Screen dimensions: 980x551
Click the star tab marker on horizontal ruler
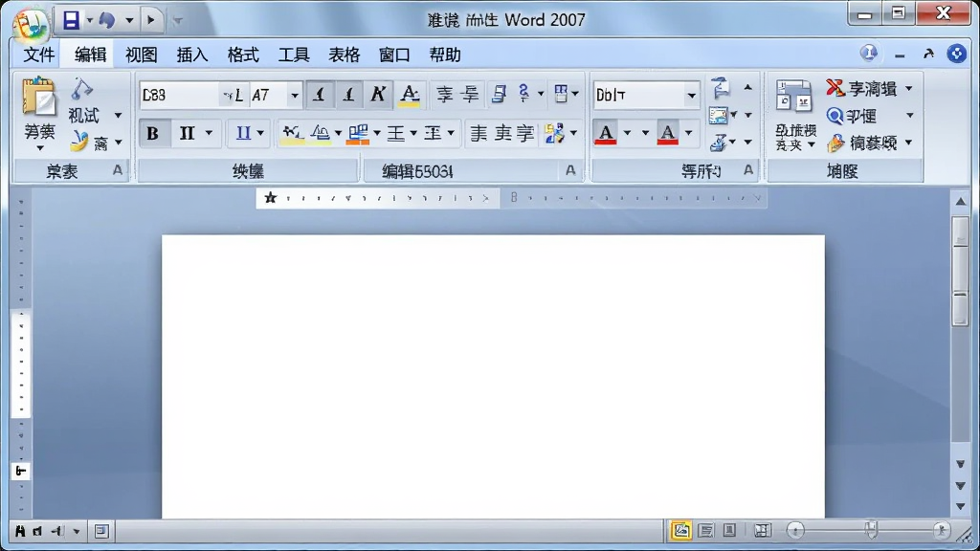click(x=270, y=197)
